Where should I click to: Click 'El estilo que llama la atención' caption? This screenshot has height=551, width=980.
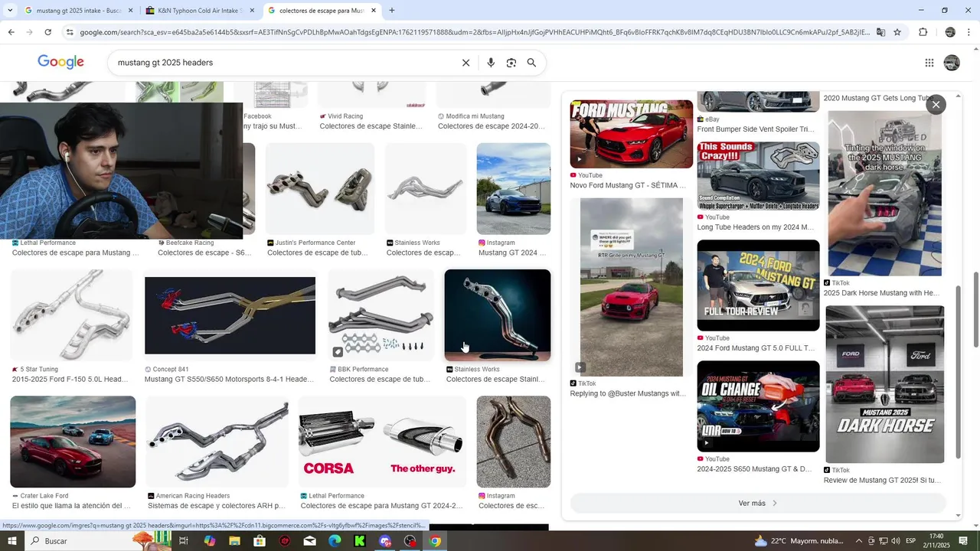tap(71, 506)
